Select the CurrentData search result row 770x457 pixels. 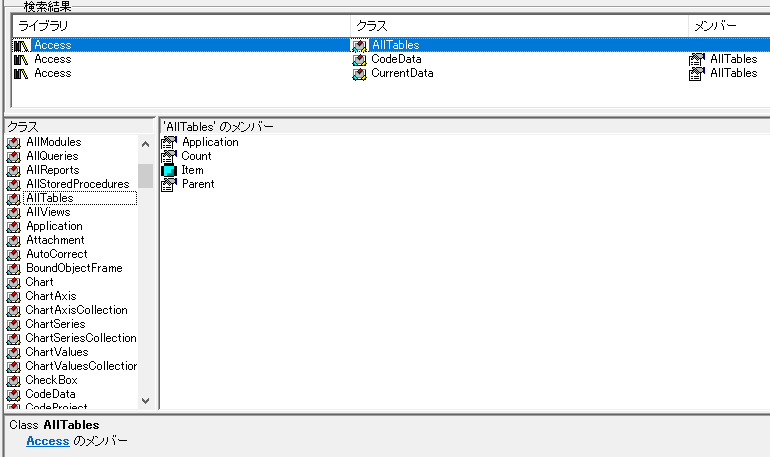391,74
